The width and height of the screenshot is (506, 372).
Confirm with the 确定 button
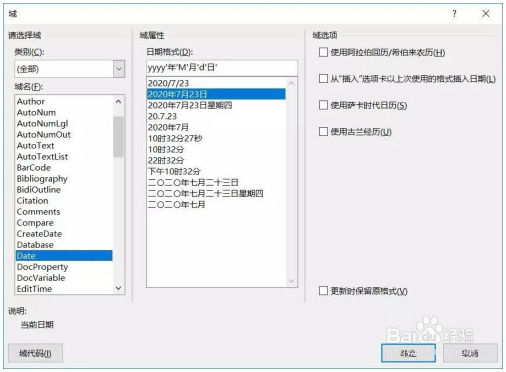click(408, 353)
